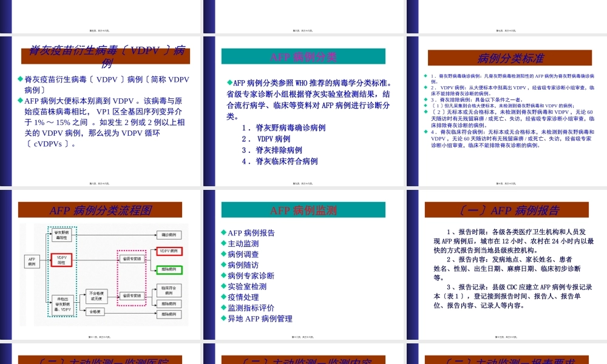The width and height of the screenshot is (607, 364).
Task: Click text '2、报告内容' in report slide
Action: click(467, 260)
